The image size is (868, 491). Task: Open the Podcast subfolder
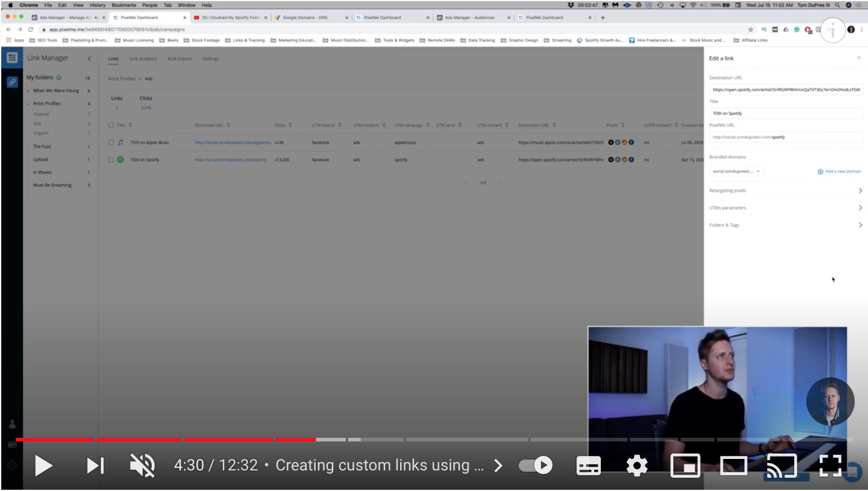pyautogui.click(x=41, y=114)
